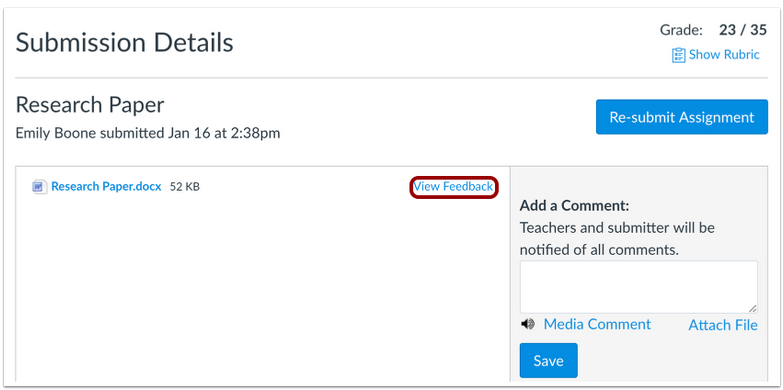This screenshot has height=390, width=783.
Task: Click the Re-submit Assignment button
Action: [x=682, y=117]
